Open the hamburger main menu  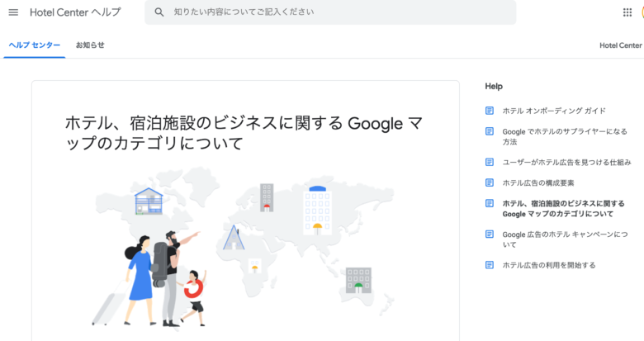[x=13, y=12]
